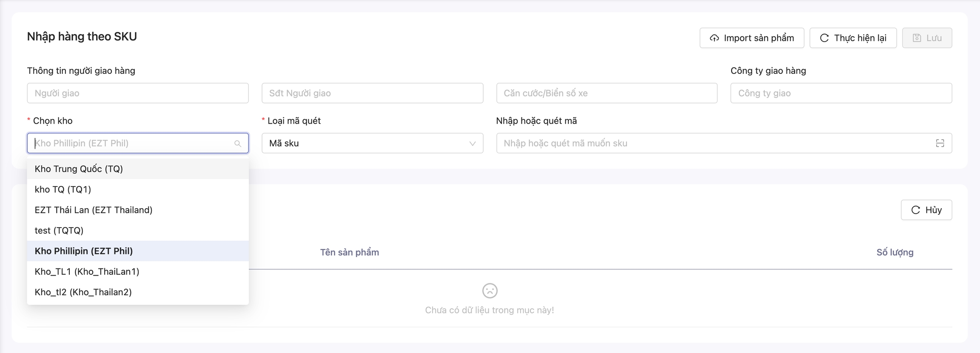Select Kho Trung Quốc (TQ) option

(x=79, y=169)
